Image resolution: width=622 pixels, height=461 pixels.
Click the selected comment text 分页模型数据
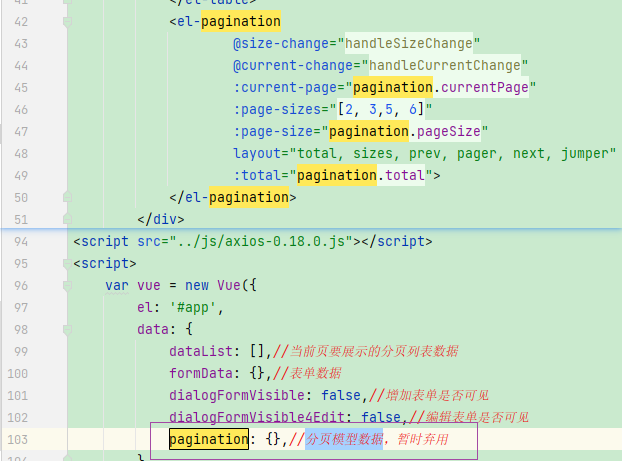pos(344,439)
